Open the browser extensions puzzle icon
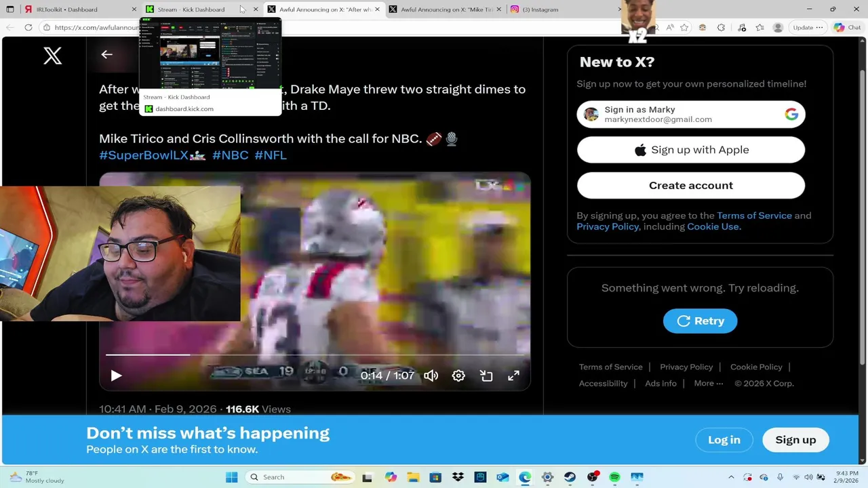 pos(721,27)
